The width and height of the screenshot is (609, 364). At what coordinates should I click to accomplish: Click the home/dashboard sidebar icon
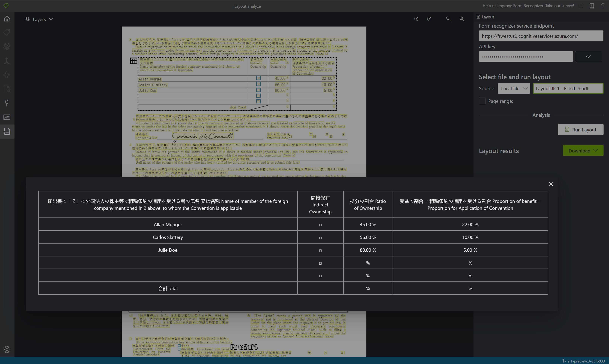[7, 19]
